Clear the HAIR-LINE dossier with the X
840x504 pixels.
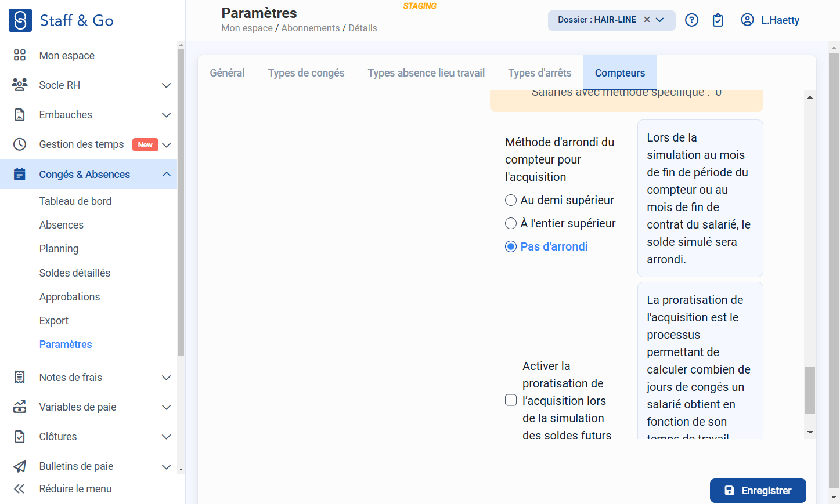[647, 20]
